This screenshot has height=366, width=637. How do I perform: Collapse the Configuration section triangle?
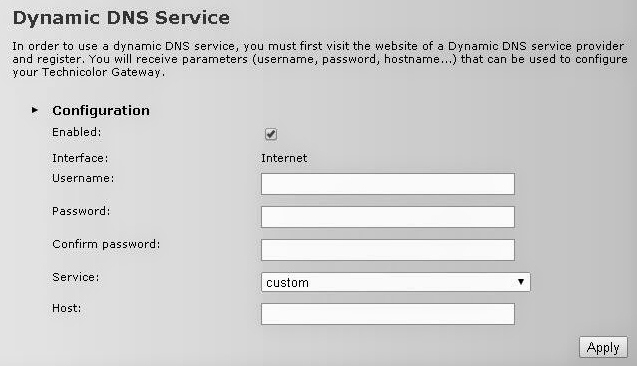point(35,110)
